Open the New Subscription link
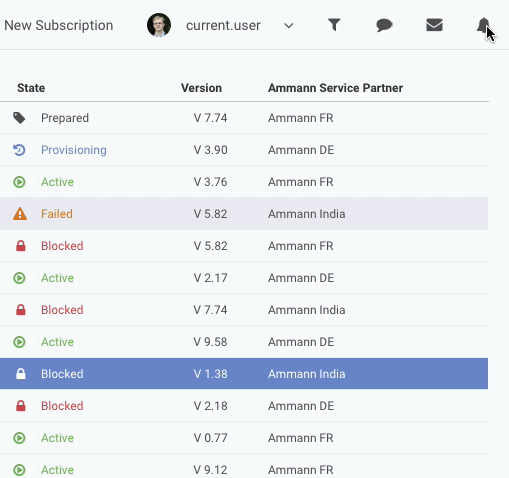This screenshot has height=478, width=509. [59, 25]
